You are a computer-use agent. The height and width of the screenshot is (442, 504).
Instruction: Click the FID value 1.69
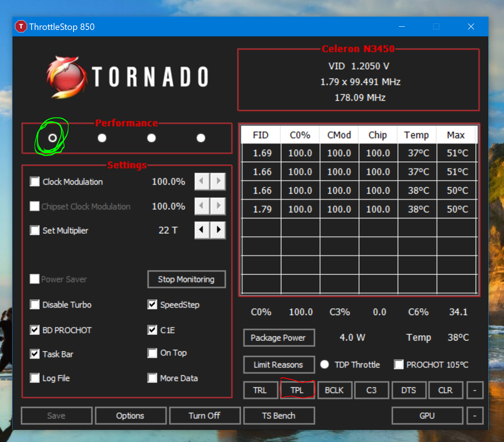(262, 153)
